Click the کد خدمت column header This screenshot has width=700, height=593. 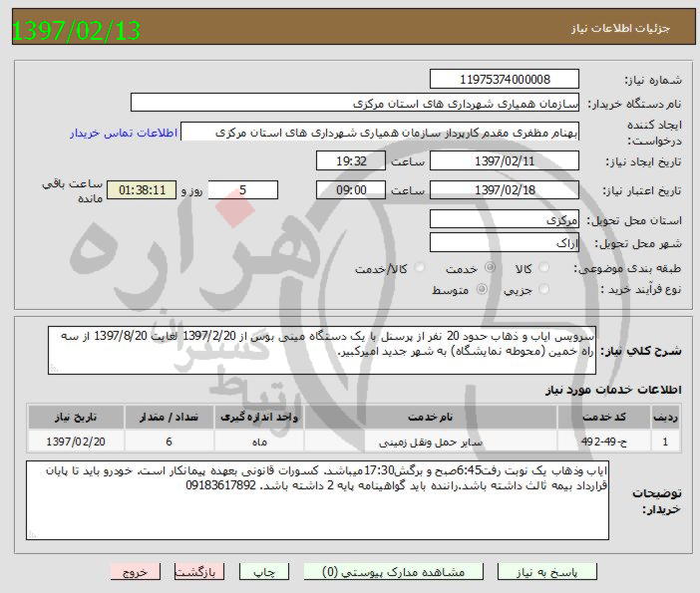click(x=603, y=417)
